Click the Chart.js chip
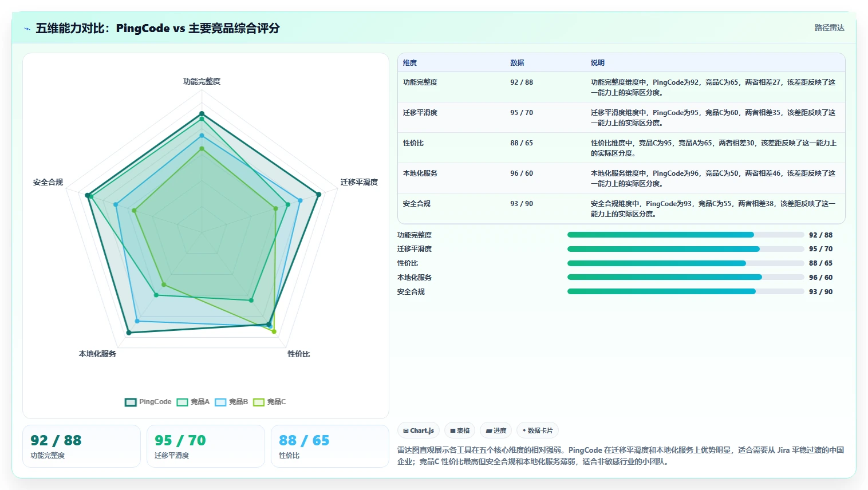The width and height of the screenshot is (868, 490). click(419, 430)
